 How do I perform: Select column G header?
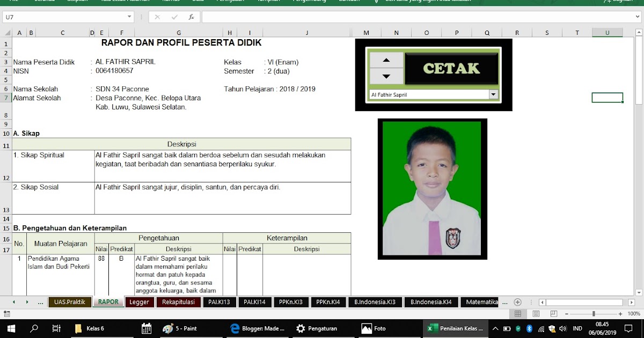point(179,33)
